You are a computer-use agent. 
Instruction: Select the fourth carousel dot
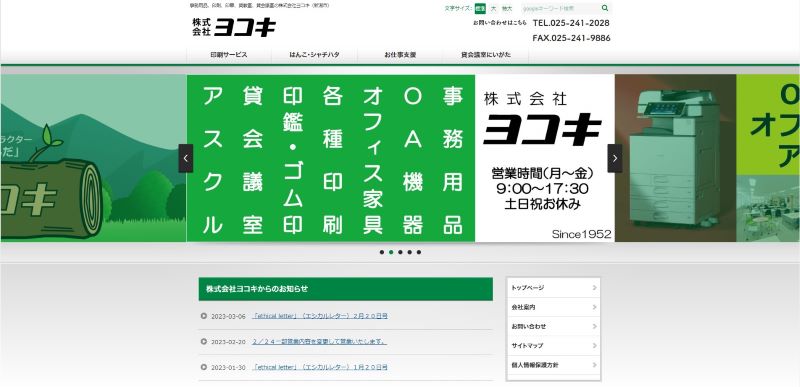coord(409,252)
